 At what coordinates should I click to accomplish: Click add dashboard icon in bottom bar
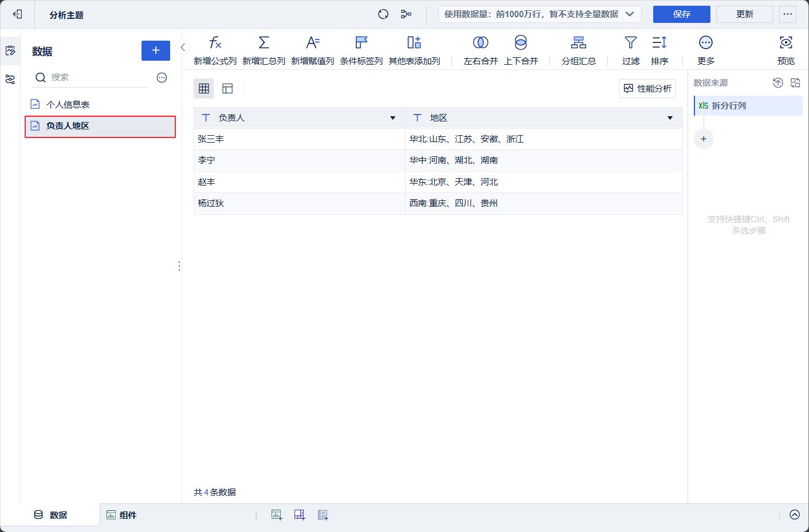click(x=300, y=515)
